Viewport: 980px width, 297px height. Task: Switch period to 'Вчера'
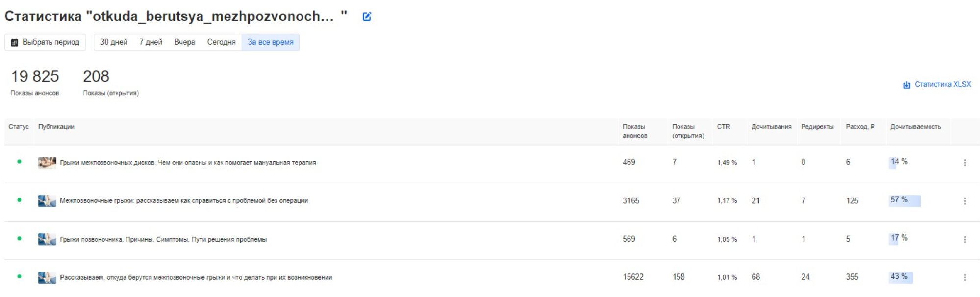(184, 42)
